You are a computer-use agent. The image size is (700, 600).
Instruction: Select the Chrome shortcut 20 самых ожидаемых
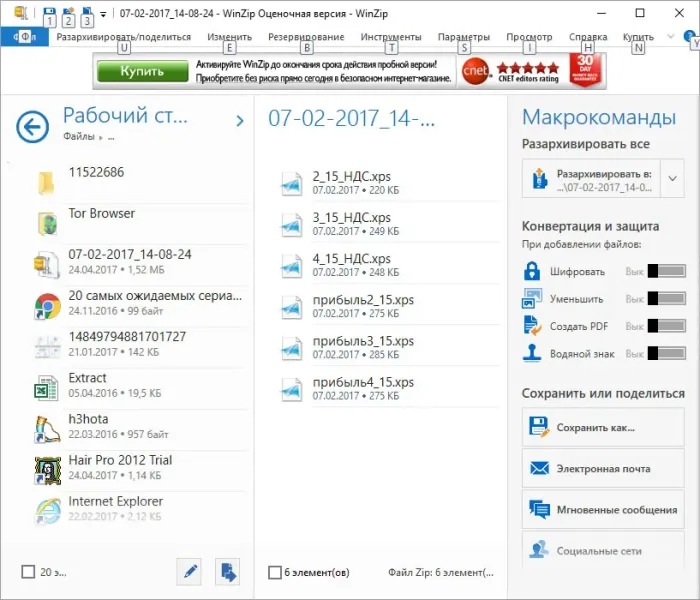(x=47, y=306)
